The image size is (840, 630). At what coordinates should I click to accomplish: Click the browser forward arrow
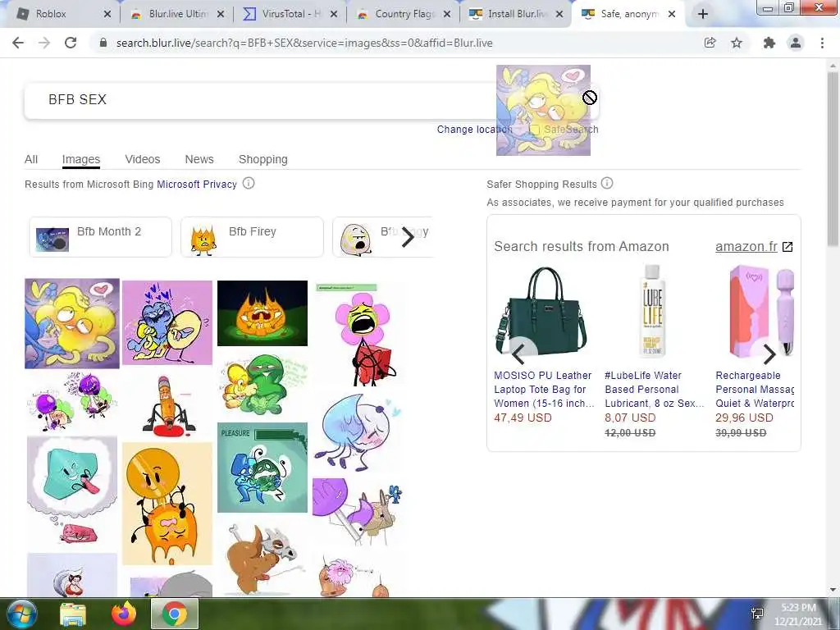coord(44,43)
